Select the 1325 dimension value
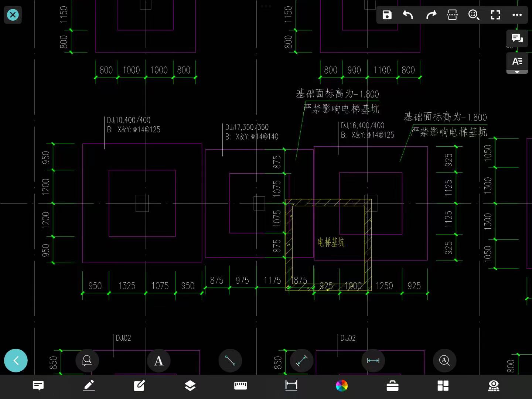The width and height of the screenshot is (532, 399). coord(127,286)
